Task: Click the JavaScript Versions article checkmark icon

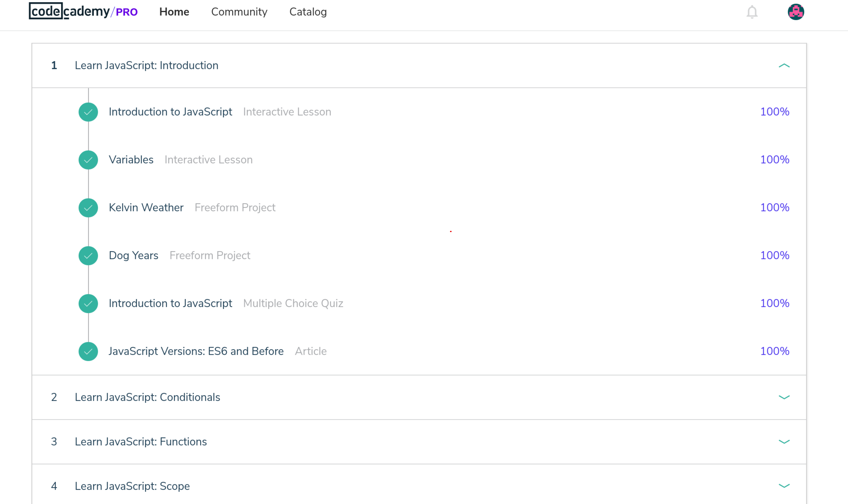Action: (x=88, y=352)
